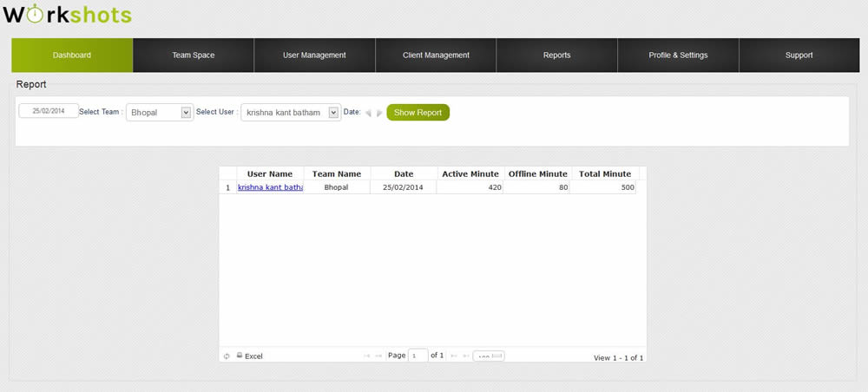Image resolution: width=868 pixels, height=392 pixels.
Task: Go to previous date arrow
Action: click(368, 113)
